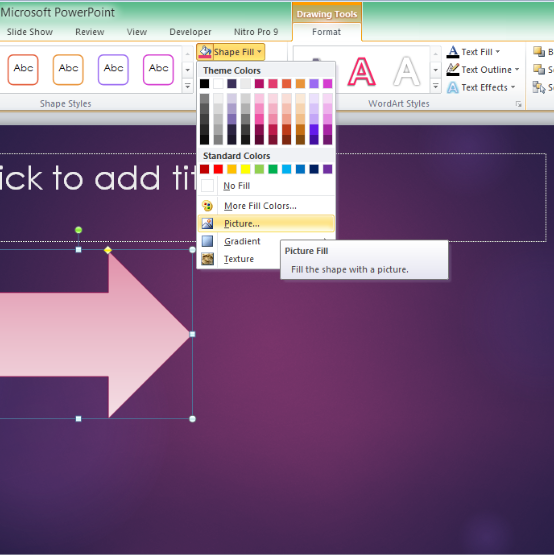This screenshot has height=555, width=554.
Task: Open the Text Outline dropdown arrow
Action: tap(517, 69)
